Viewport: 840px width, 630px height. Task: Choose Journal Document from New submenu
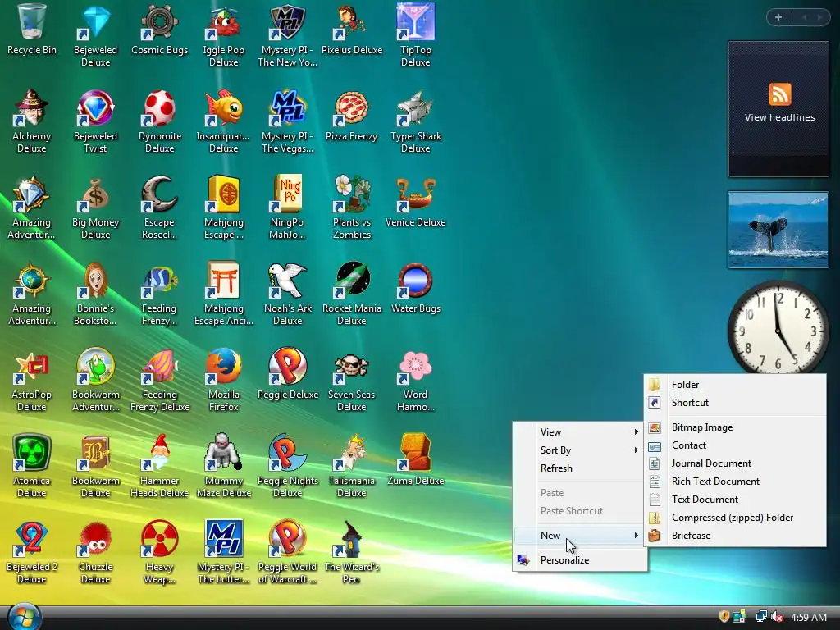pos(735,463)
